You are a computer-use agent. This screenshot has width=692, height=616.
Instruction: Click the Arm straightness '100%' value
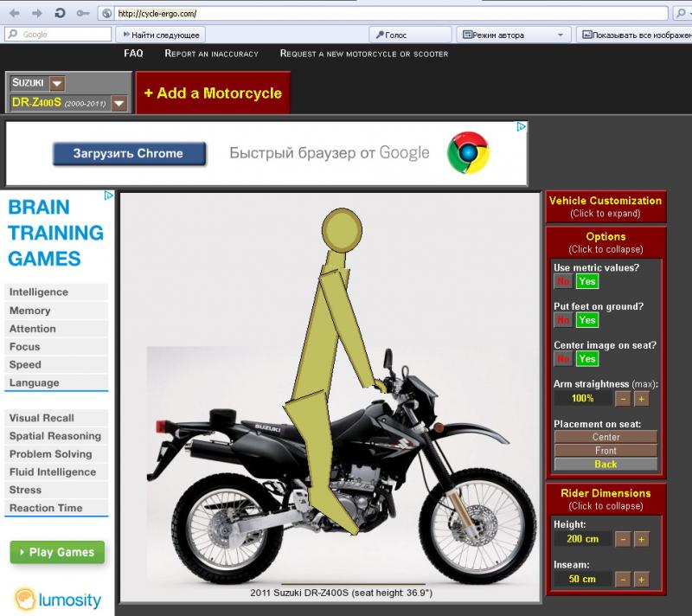point(582,399)
